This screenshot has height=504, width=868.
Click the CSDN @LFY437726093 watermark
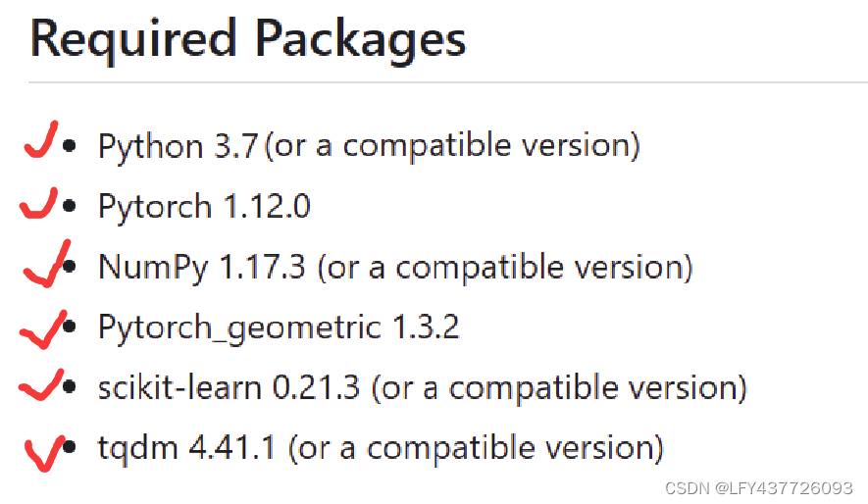click(759, 488)
